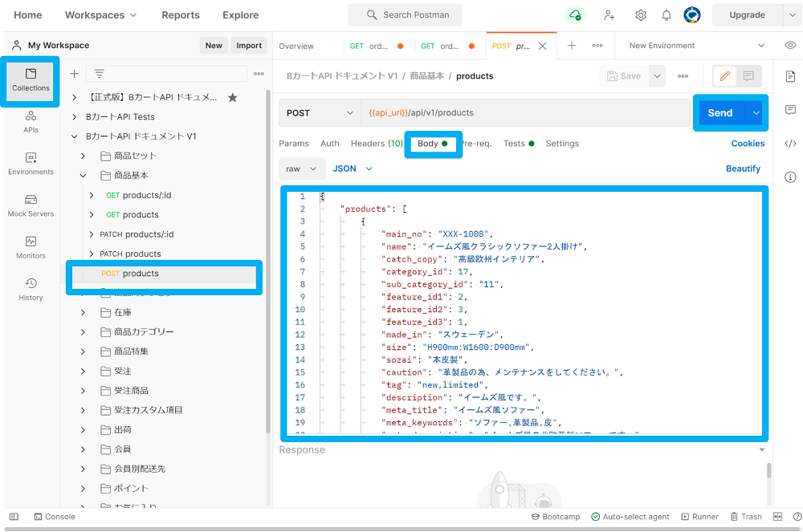The width and height of the screenshot is (803, 532).
Task: Click the Import button
Action: point(249,46)
